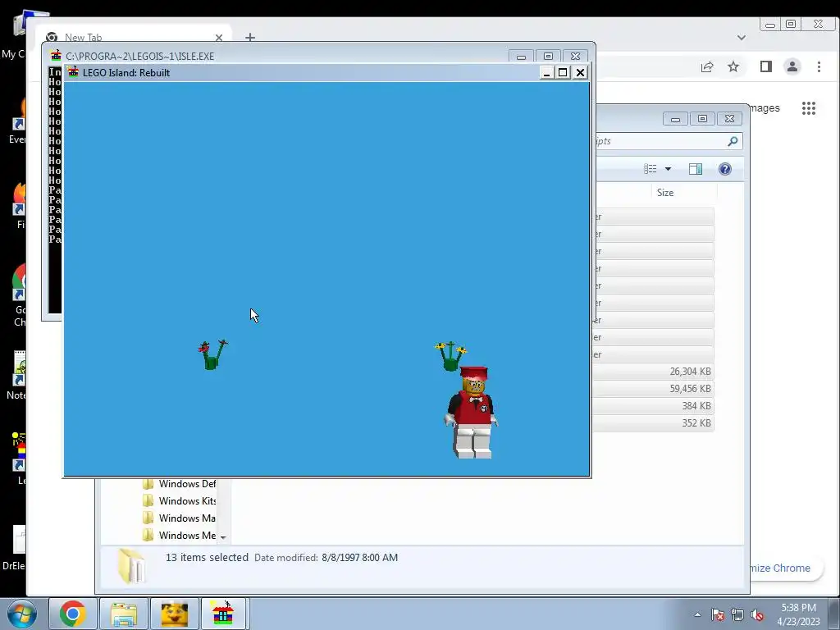Bookmark this page with the star

(733, 67)
